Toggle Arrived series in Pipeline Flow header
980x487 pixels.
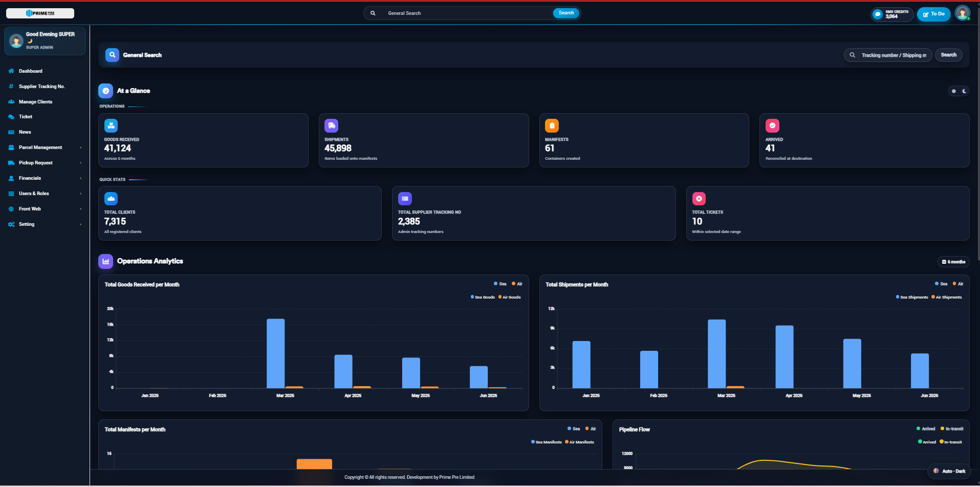coord(926,429)
